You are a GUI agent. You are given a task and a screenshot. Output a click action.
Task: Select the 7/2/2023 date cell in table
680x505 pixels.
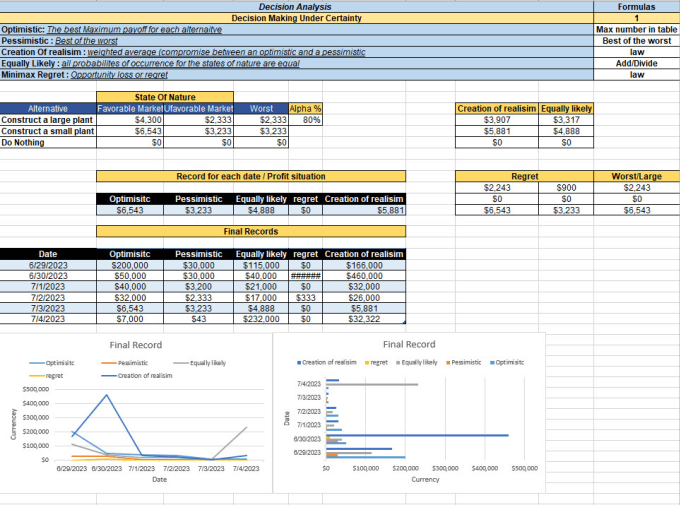[48, 297]
